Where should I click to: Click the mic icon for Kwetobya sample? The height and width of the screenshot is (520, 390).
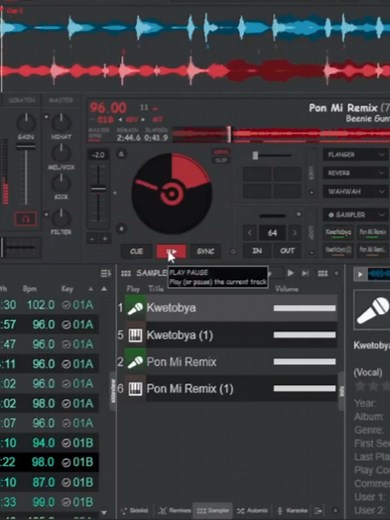[135, 308]
